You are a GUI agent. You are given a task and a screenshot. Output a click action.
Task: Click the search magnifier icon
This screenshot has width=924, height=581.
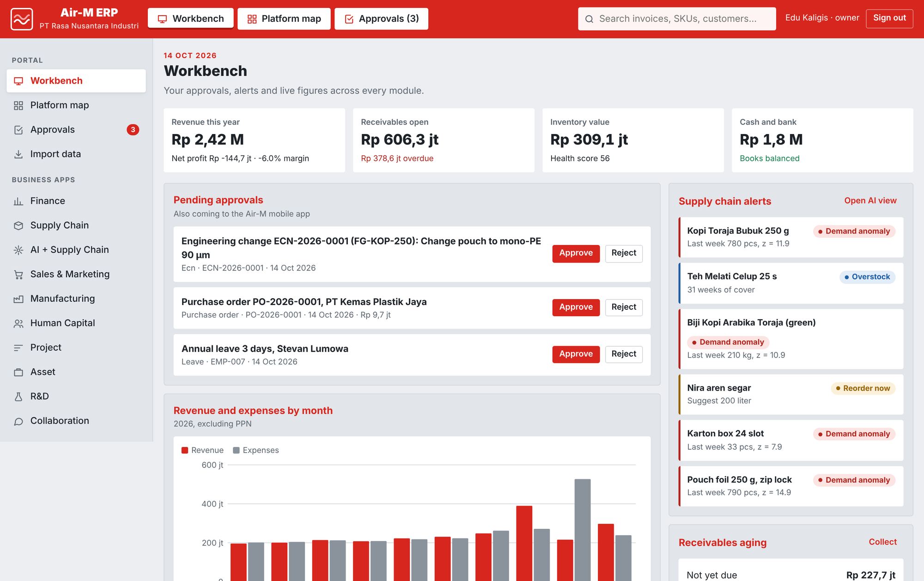point(589,19)
